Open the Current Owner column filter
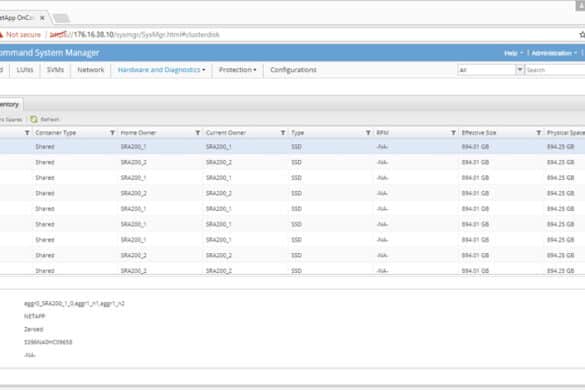 [x=283, y=133]
